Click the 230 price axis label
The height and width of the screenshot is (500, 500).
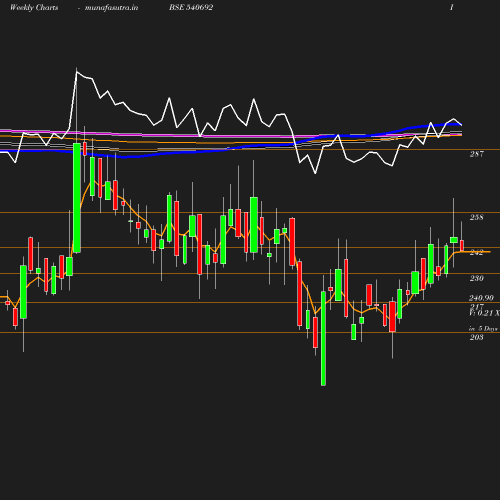[476, 278]
